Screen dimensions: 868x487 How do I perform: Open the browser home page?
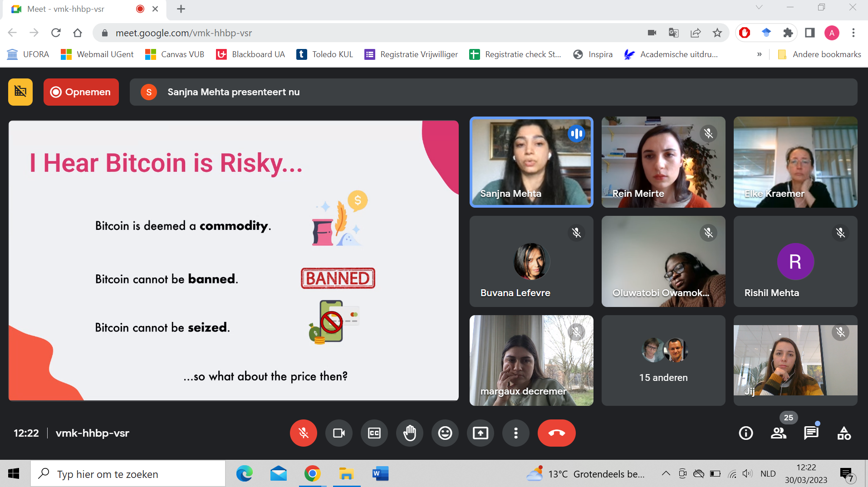78,33
